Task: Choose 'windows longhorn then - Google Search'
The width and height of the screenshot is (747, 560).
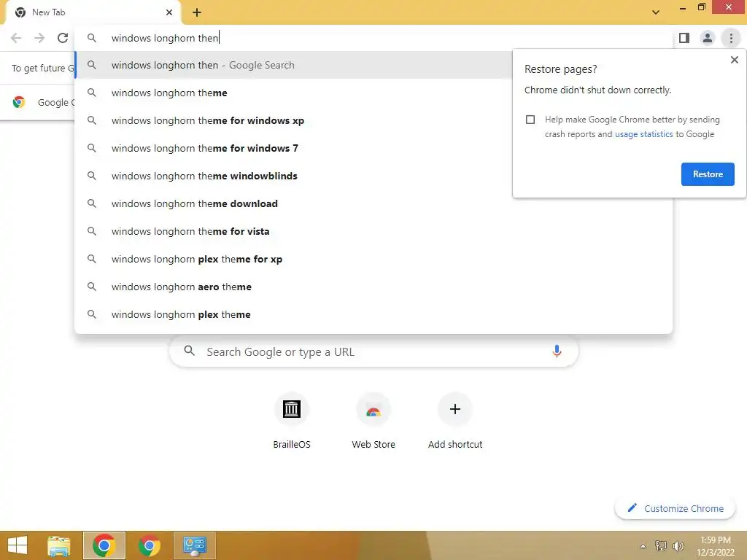Action: (293, 65)
